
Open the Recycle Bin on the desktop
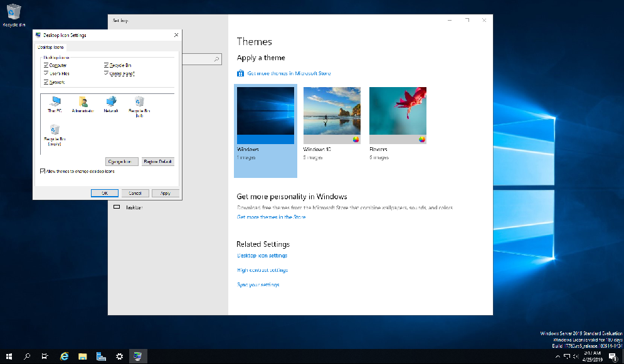[14, 13]
